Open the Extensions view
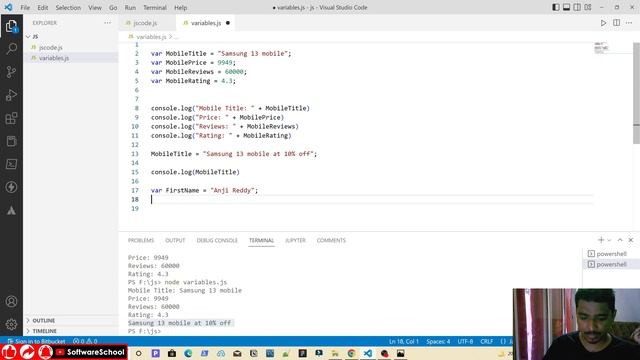Image resolution: width=640 pixels, height=360 pixels. (11, 118)
